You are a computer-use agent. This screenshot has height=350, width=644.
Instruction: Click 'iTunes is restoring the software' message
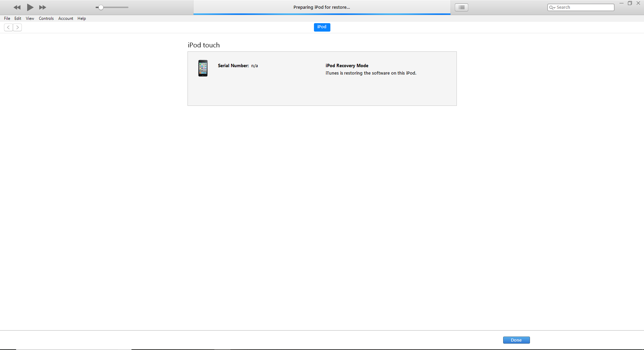[371, 73]
